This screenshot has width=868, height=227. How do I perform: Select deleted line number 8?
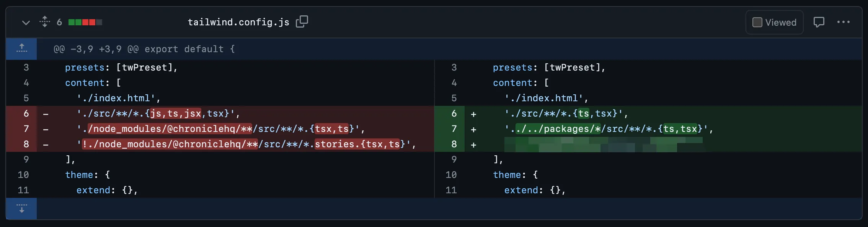tap(26, 144)
